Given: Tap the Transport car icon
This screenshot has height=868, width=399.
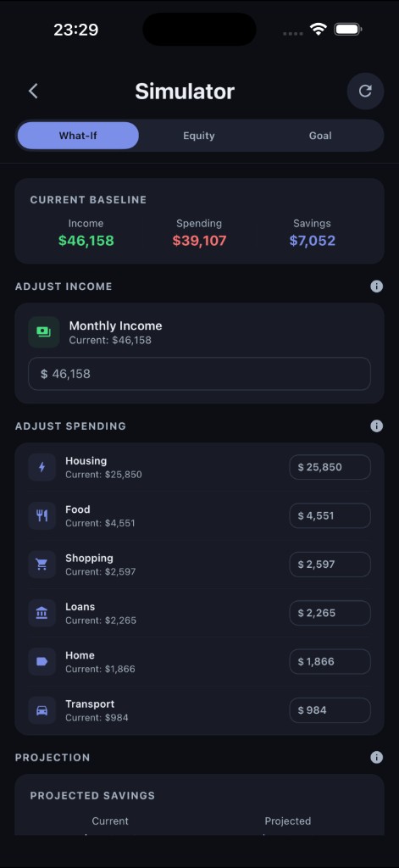Looking at the screenshot, I should [42, 710].
